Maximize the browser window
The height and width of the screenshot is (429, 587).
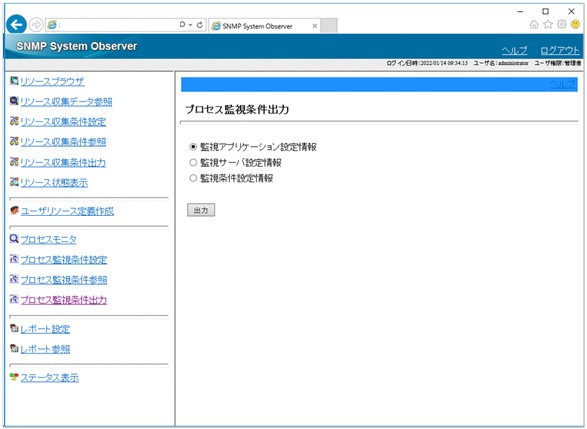(x=546, y=12)
